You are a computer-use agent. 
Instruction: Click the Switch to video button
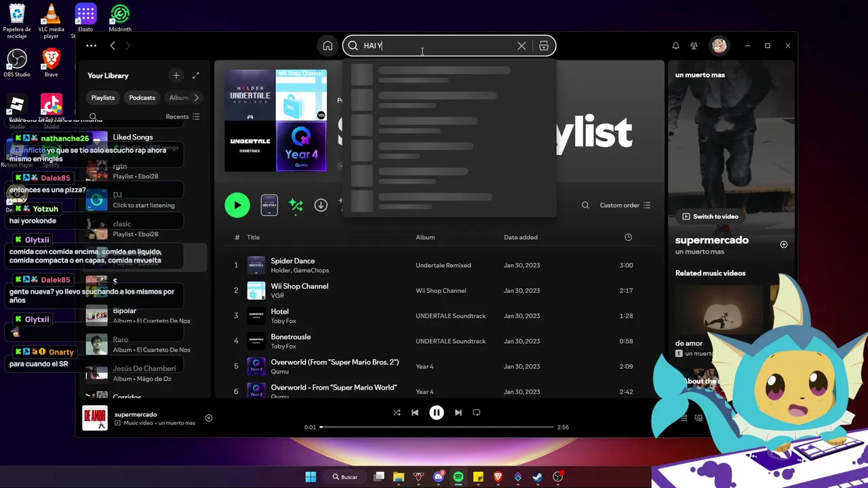(x=710, y=216)
